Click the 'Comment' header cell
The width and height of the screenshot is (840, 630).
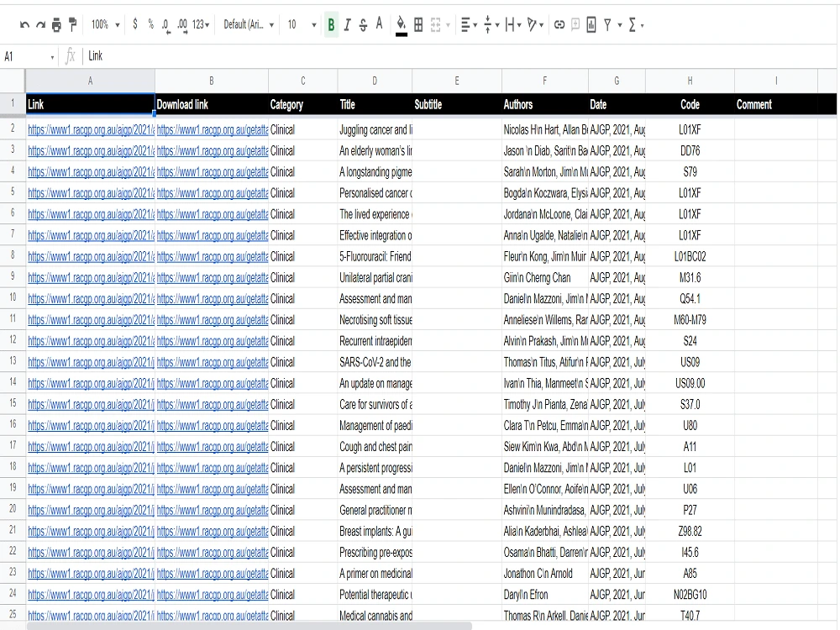tap(775, 104)
